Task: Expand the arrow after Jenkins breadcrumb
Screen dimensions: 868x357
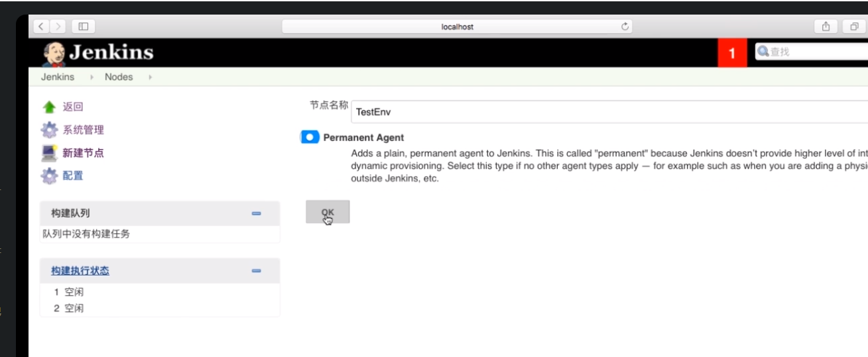Action: pos(92,77)
